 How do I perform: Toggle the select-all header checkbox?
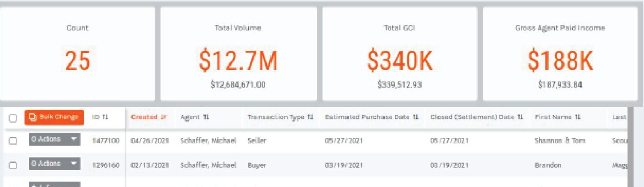(13, 118)
